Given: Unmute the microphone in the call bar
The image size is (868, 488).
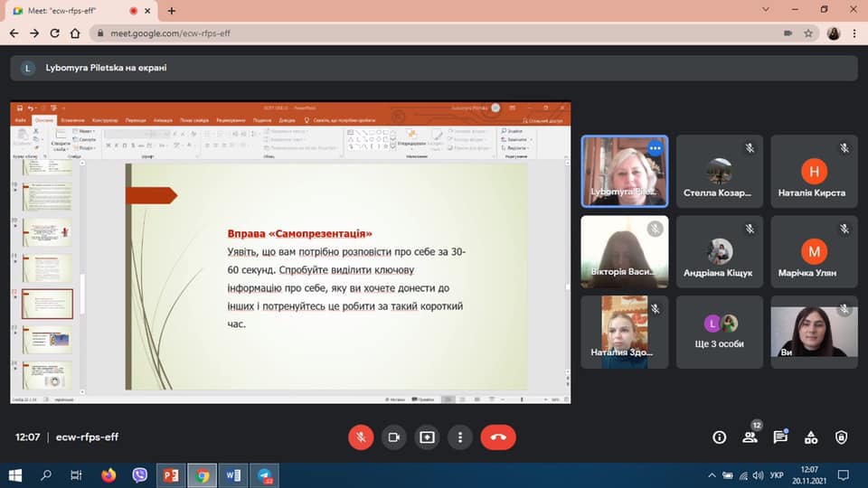Looking at the screenshot, I should point(361,437).
